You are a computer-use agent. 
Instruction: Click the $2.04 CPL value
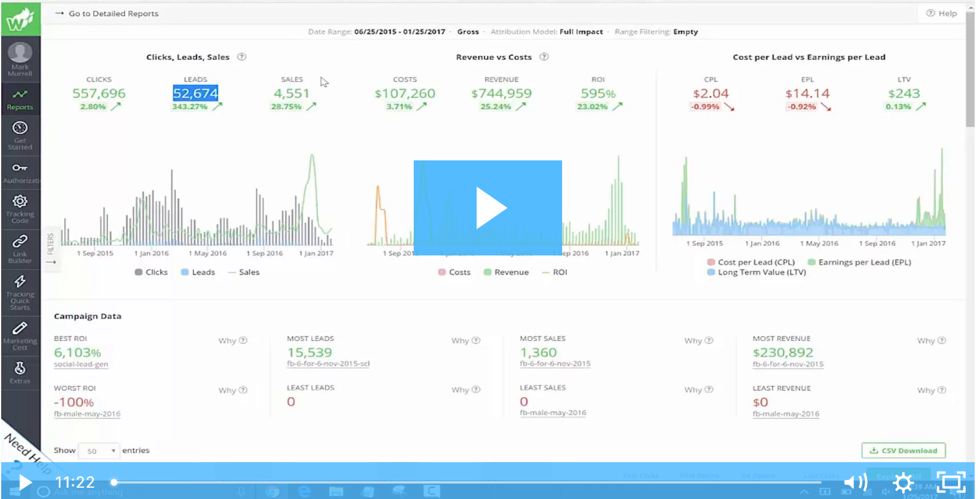click(x=711, y=93)
